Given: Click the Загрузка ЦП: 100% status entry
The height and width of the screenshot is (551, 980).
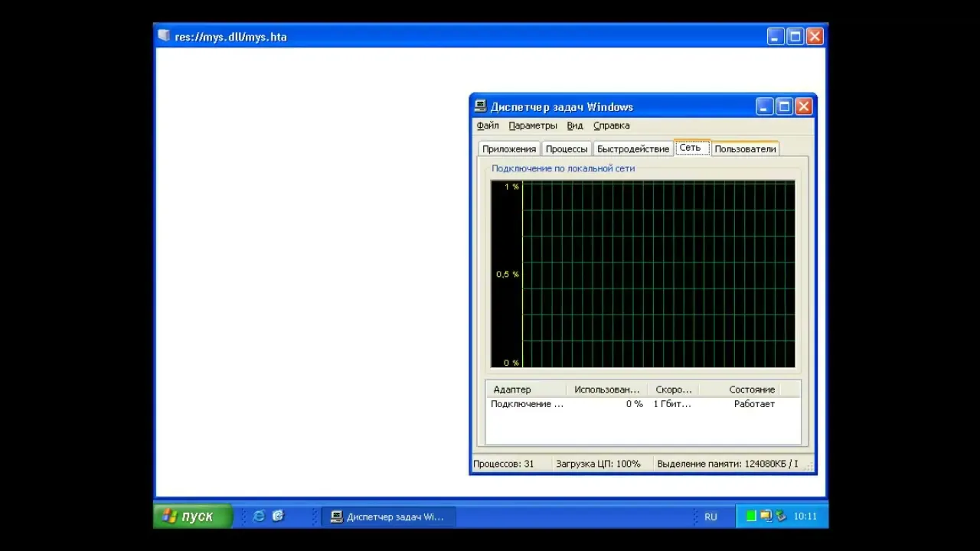Looking at the screenshot, I should (x=601, y=464).
